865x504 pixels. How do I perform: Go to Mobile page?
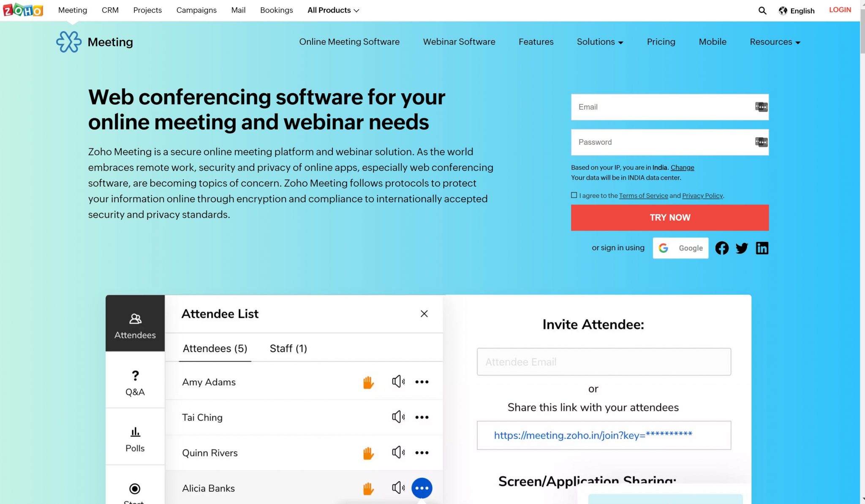pos(713,42)
